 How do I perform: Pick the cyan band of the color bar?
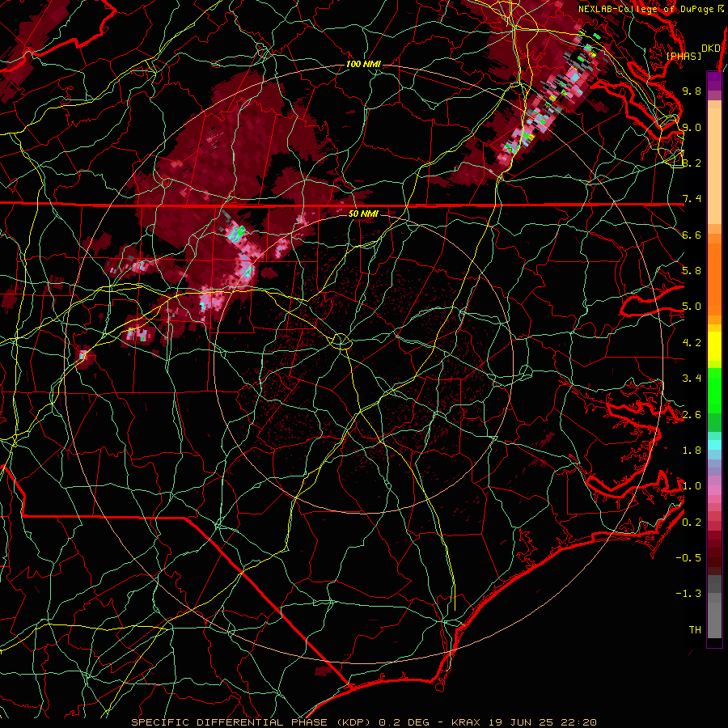(x=714, y=445)
